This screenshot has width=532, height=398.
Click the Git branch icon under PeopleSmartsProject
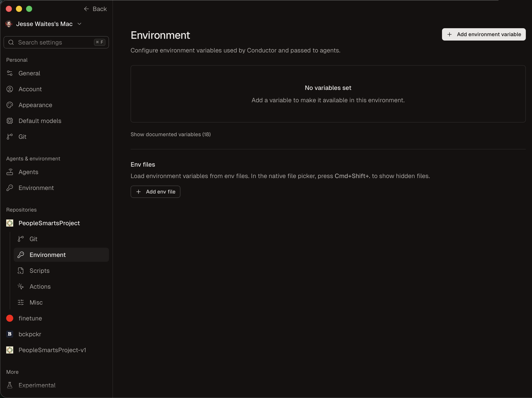(21, 239)
